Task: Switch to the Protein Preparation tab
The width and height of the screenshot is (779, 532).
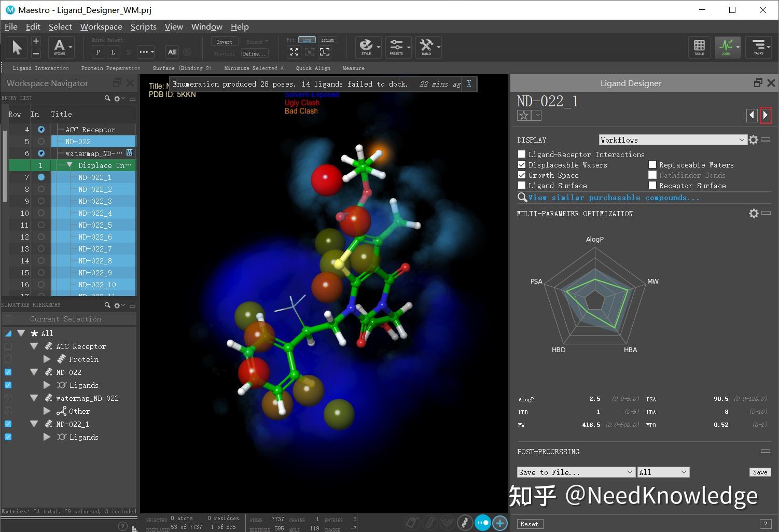Action: coord(110,68)
